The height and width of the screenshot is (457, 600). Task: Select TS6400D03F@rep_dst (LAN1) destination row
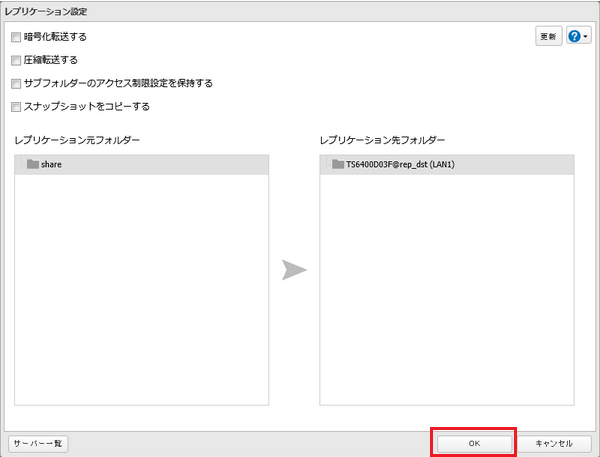coord(446,164)
